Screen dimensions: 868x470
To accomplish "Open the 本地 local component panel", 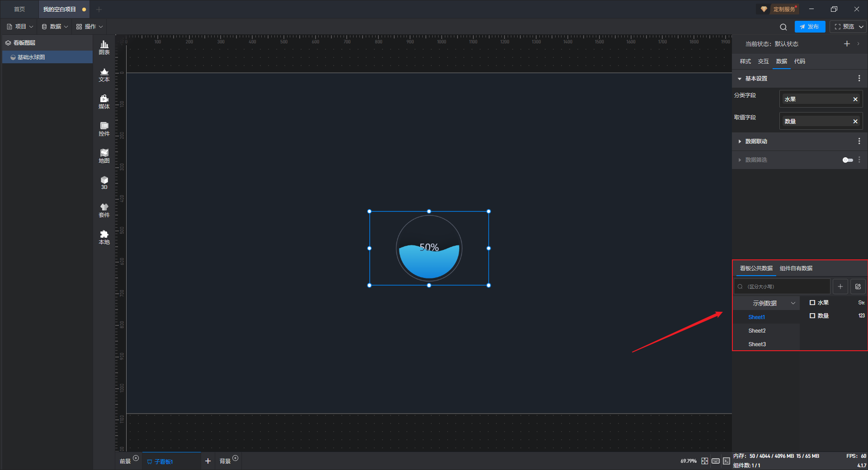I will [x=104, y=237].
